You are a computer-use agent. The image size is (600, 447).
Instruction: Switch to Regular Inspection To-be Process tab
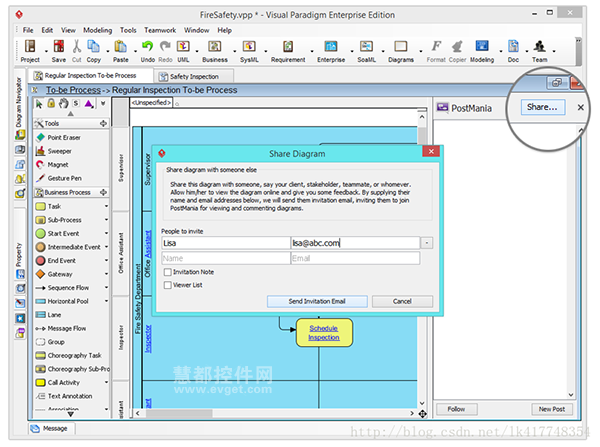point(90,76)
